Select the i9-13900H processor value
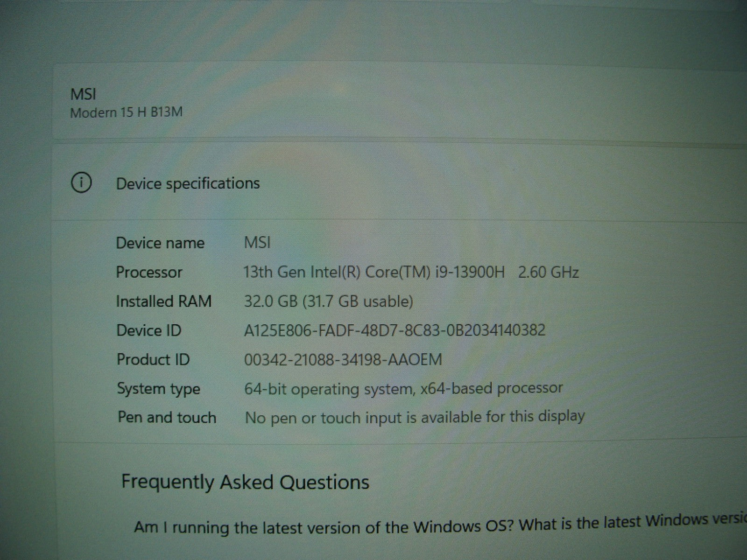The width and height of the screenshot is (747, 560). [x=411, y=272]
